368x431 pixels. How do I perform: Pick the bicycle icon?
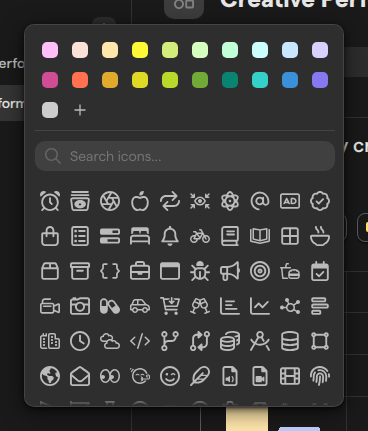(200, 236)
